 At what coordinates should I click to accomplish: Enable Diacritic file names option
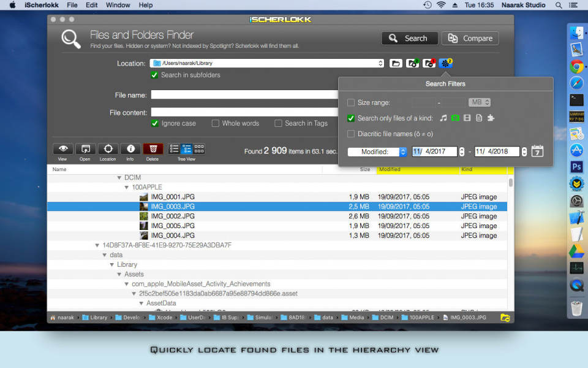coord(351,134)
